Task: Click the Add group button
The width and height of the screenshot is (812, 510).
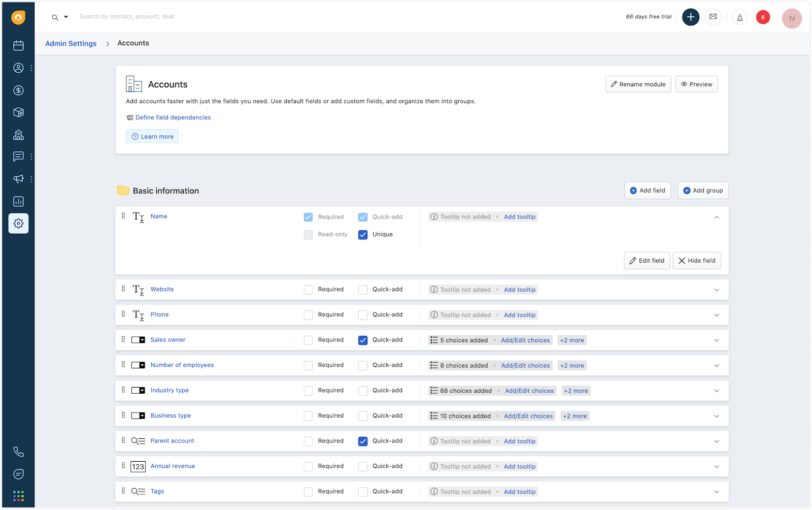Action: pos(703,190)
